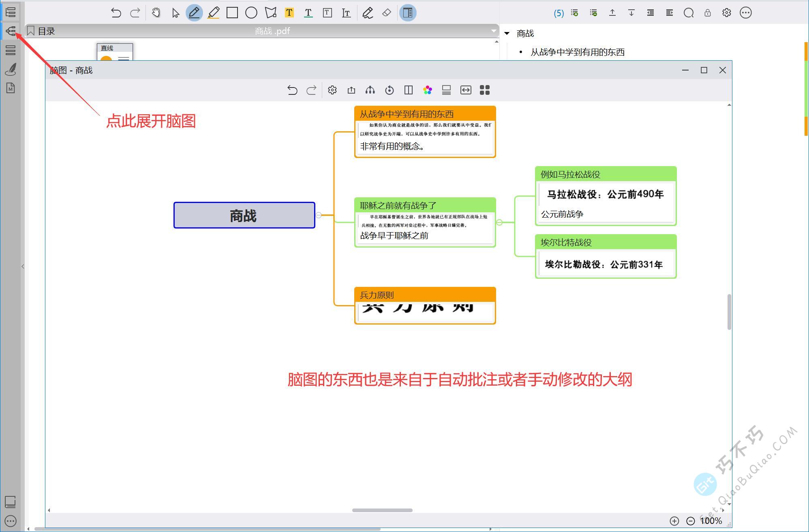809x532 pixels.
Task: Click the mind map vertical scrollbar thumb
Action: (729, 312)
